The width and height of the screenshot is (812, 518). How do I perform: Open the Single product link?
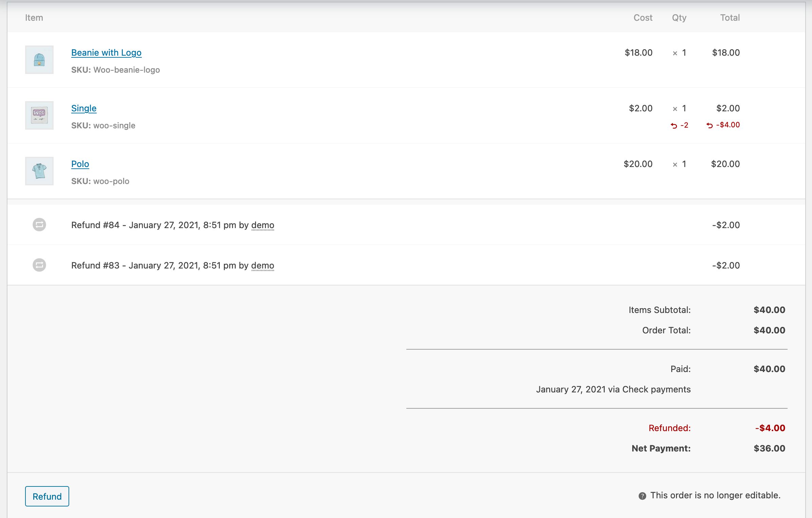pyautogui.click(x=83, y=108)
